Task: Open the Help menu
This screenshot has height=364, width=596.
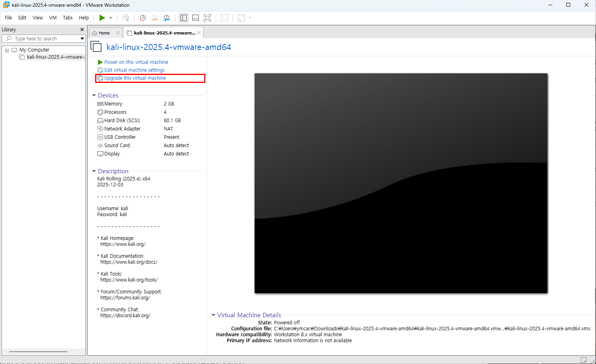Action: pos(84,18)
